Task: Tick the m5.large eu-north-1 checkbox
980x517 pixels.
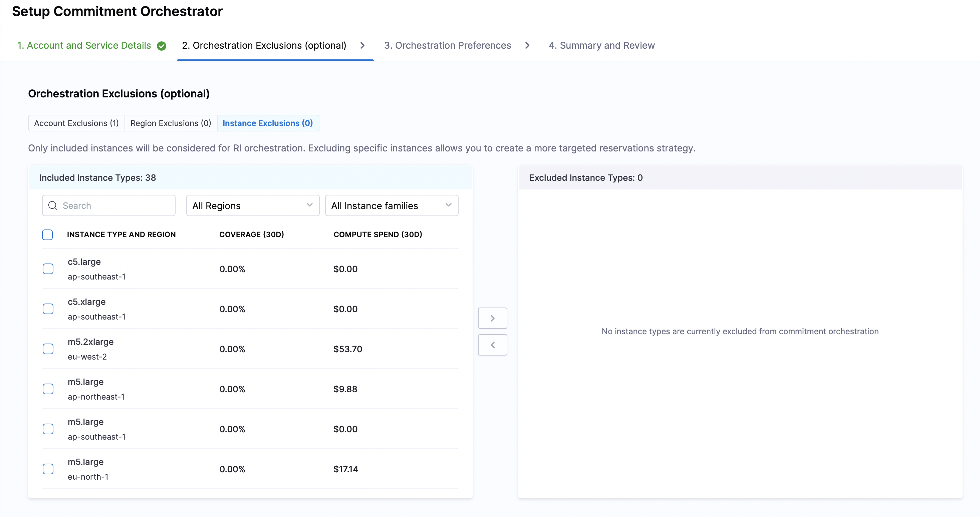Action: point(48,469)
